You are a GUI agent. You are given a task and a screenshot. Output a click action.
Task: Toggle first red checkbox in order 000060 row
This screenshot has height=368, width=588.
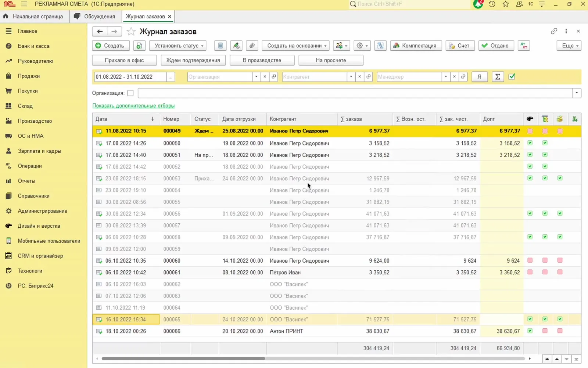[x=530, y=260]
